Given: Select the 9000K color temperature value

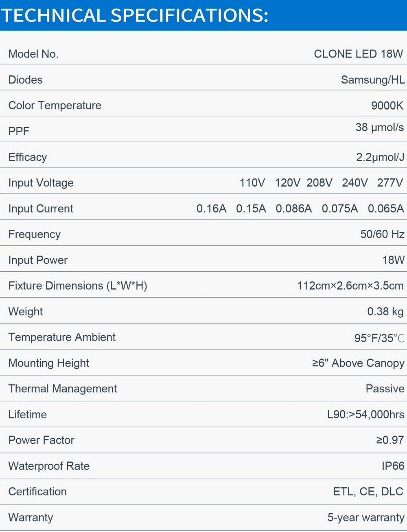Looking at the screenshot, I should (x=387, y=106).
